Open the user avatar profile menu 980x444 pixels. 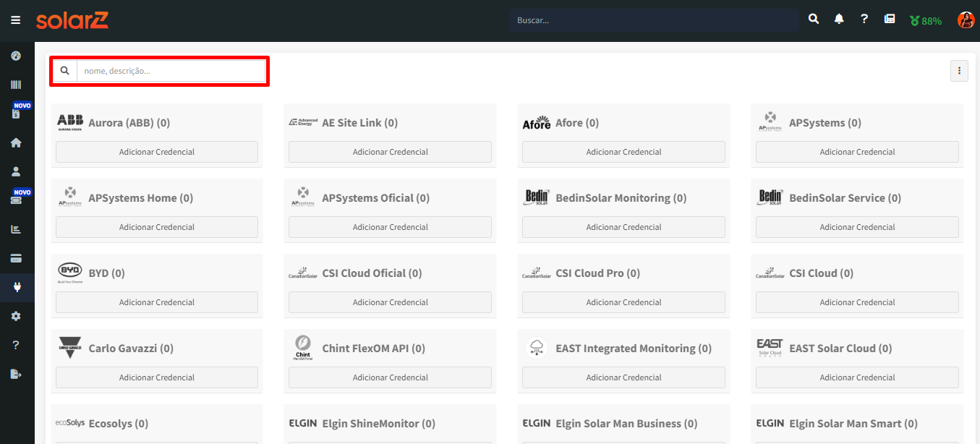[x=966, y=20]
